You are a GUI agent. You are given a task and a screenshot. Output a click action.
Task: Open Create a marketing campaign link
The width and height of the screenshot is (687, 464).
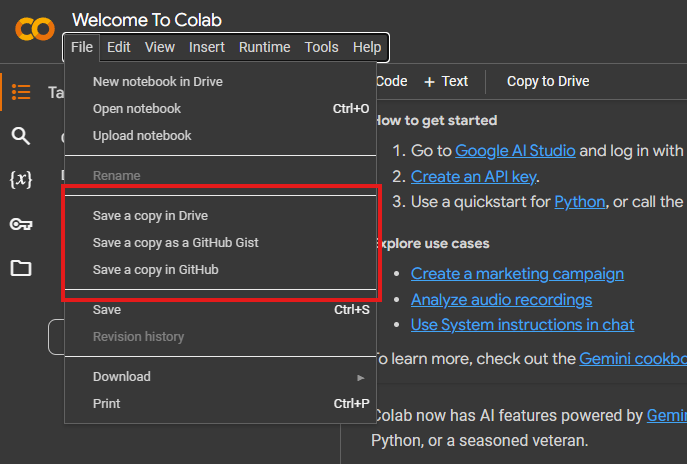(x=517, y=274)
